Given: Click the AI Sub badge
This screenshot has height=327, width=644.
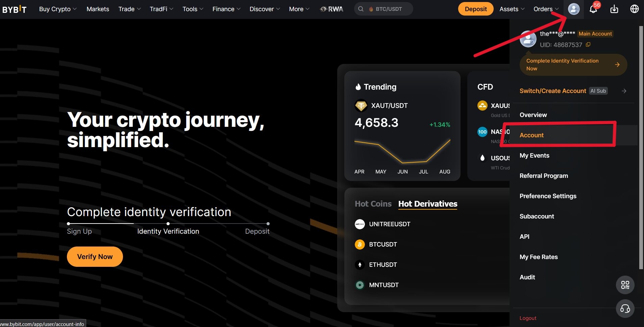Looking at the screenshot, I should (598, 91).
